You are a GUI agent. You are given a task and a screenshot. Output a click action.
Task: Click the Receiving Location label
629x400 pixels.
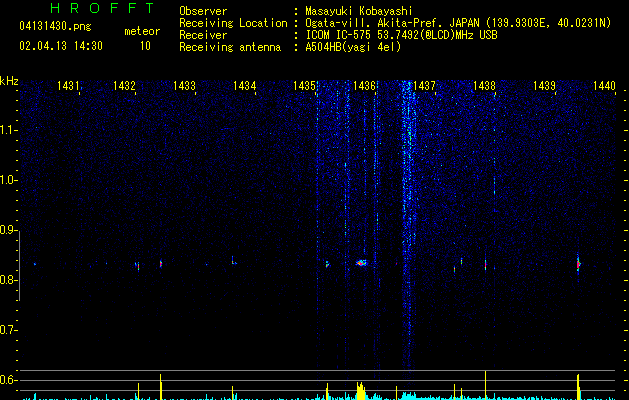(x=233, y=23)
